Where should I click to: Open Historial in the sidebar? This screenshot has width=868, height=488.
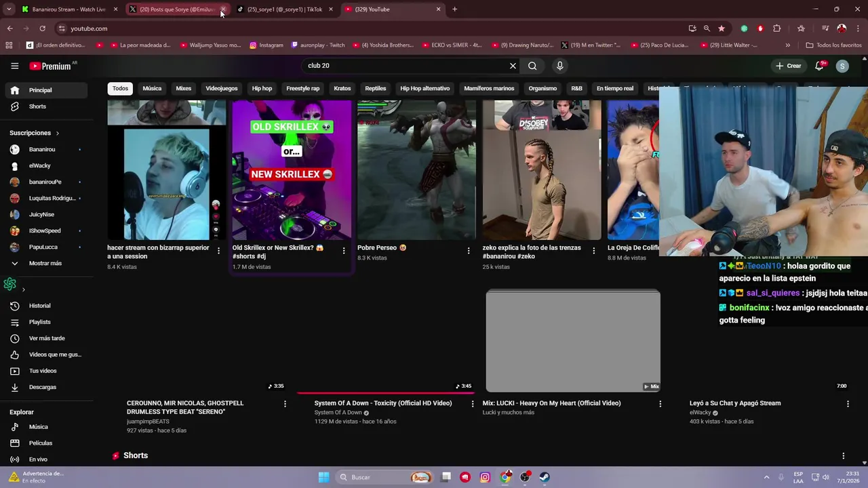click(x=46, y=306)
